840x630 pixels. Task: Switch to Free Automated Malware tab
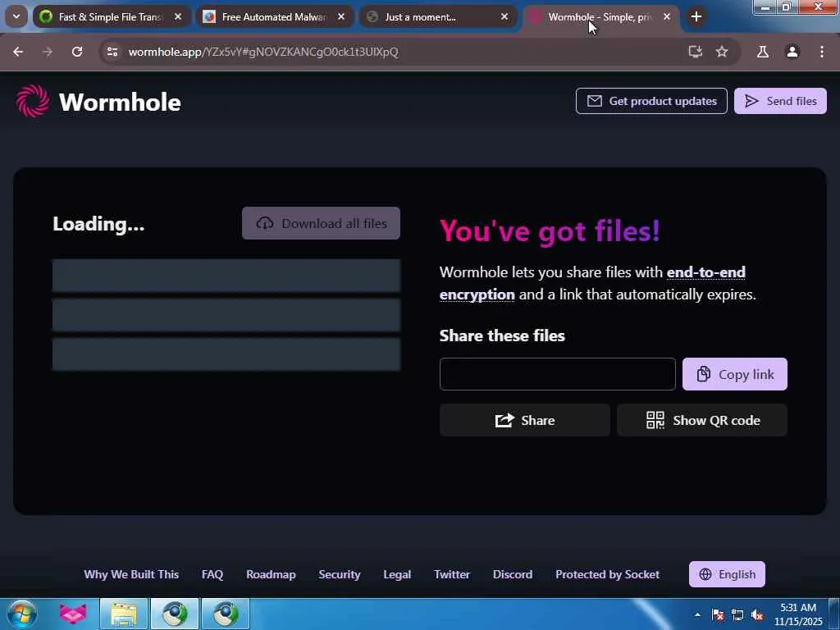tap(274, 16)
